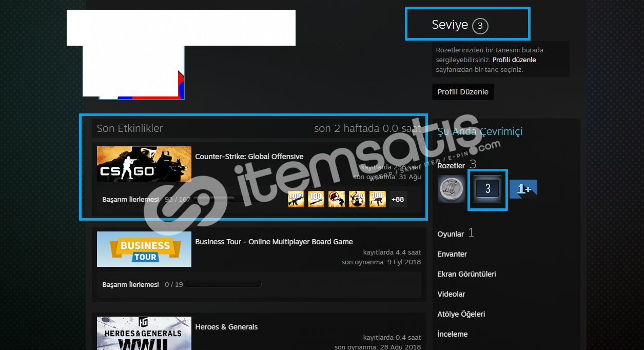Click 'son oynanma: 9 Eyl 2018' text
Image resolution: width=644 pixels, height=350 pixels.
(x=381, y=262)
